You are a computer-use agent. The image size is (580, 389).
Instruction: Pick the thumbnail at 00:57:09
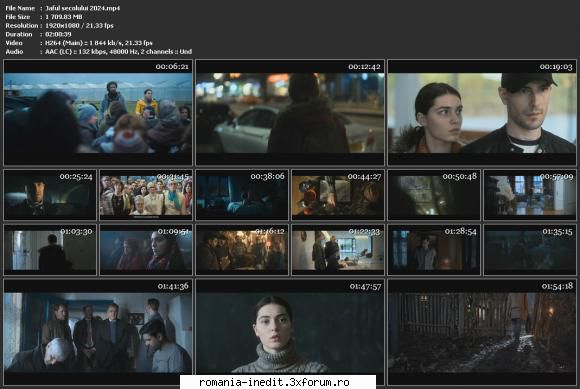(530, 195)
